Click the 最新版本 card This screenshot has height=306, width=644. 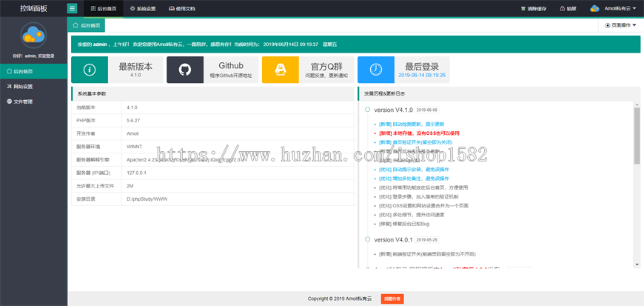(x=117, y=70)
